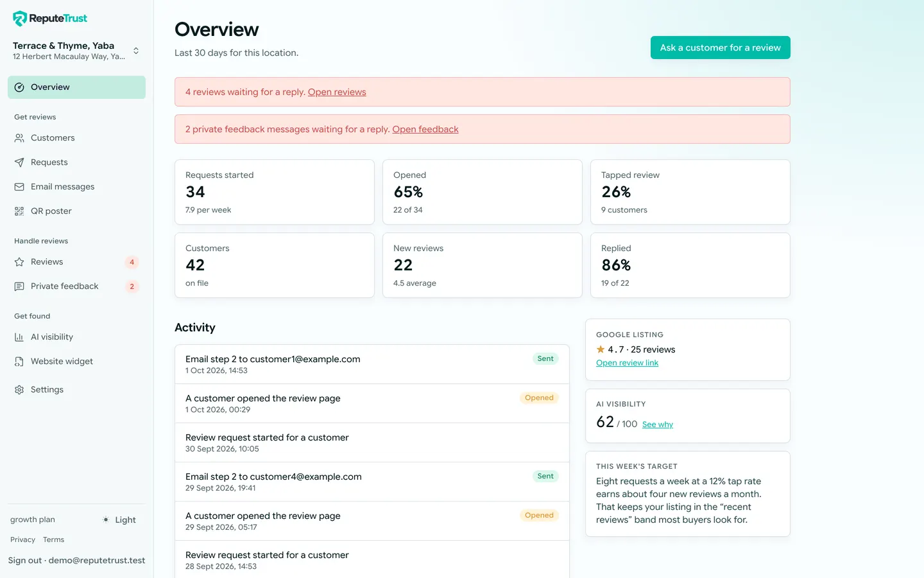
Task: Click the ReputeTrust logo icon
Action: [x=20, y=19]
